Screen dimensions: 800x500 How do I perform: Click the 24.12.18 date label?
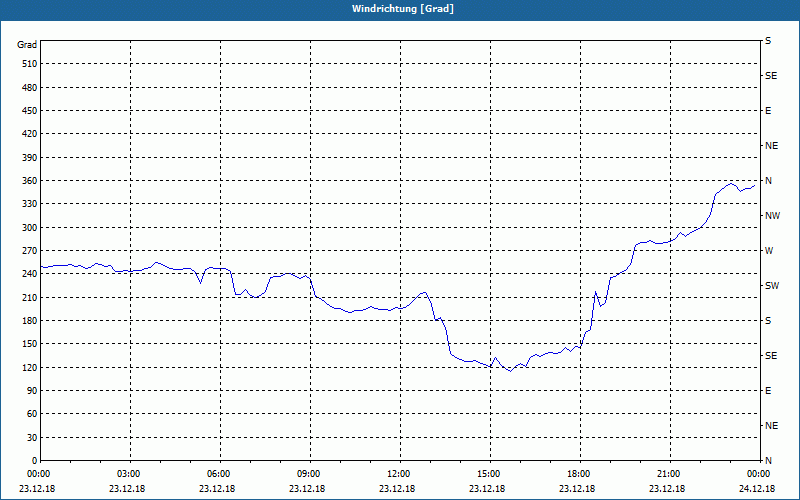(757, 489)
